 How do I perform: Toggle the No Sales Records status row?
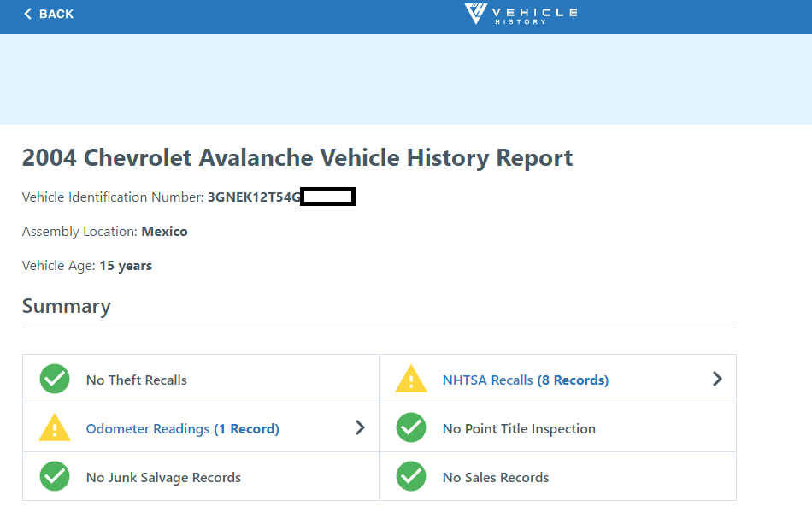(x=556, y=476)
